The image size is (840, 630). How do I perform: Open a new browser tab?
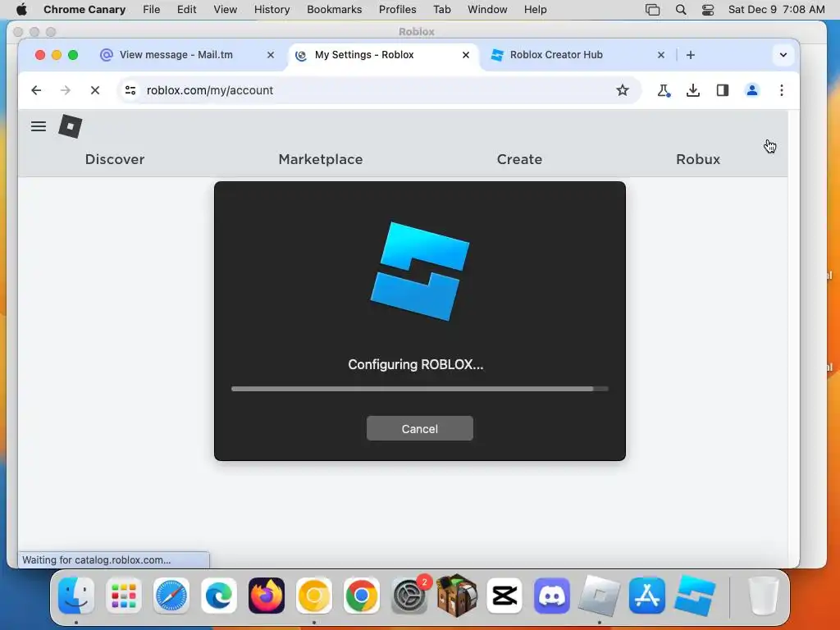pos(691,55)
